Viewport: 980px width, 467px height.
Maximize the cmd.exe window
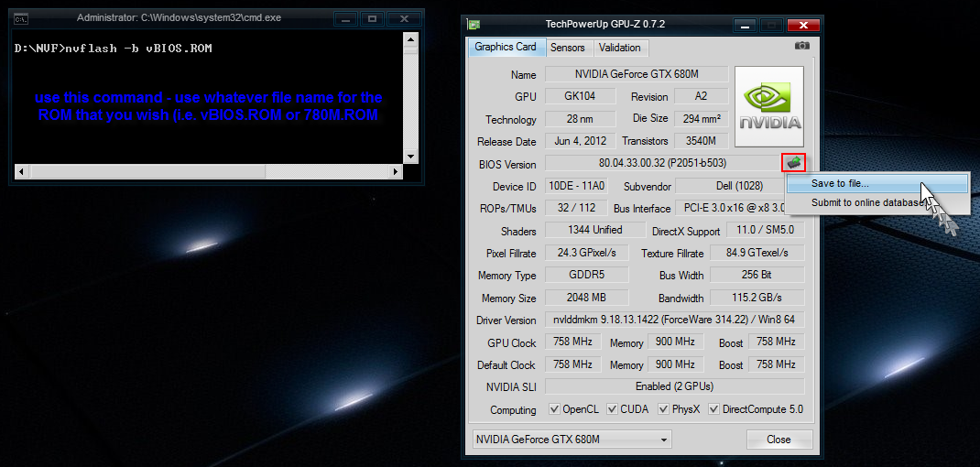[x=373, y=18]
